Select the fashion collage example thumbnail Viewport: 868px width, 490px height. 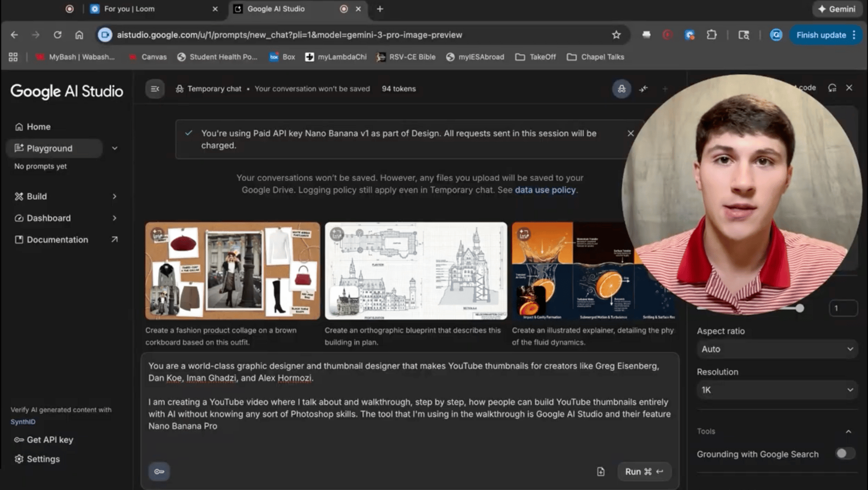pyautogui.click(x=232, y=270)
